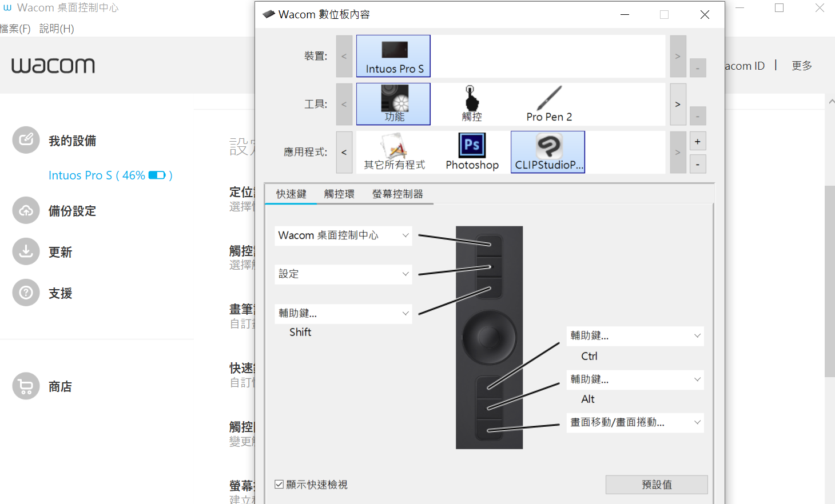Select the CLIPStudioPaint application icon

click(x=548, y=152)
